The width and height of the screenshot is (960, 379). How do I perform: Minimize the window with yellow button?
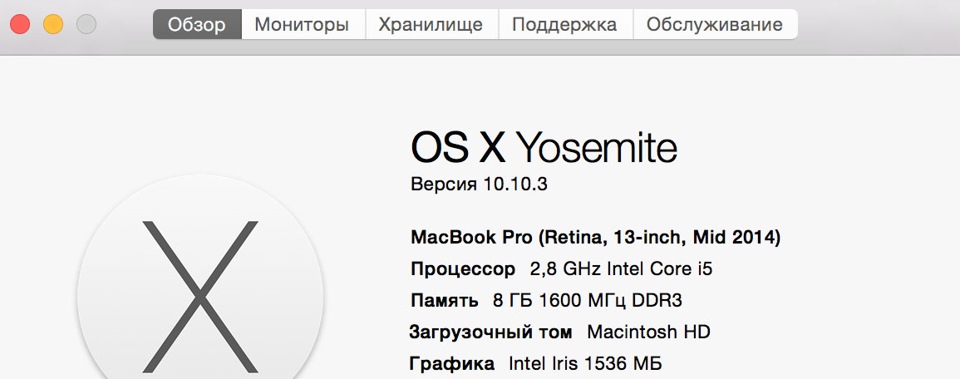point(53,24)
